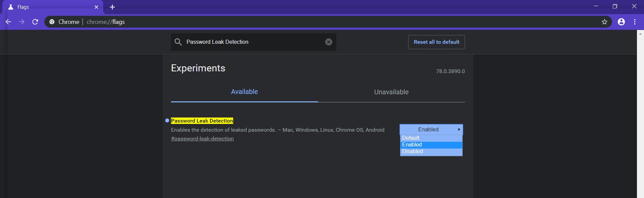Reload the current page
The width and height of the screenshot is (644, 198).
(35, 22)
